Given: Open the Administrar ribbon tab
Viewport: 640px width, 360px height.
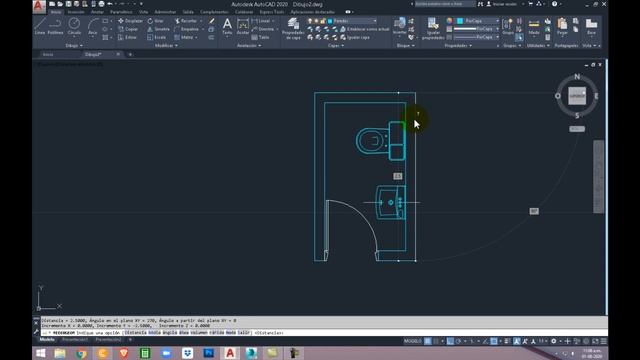Looking at the screenshot, I should (165, 12).
